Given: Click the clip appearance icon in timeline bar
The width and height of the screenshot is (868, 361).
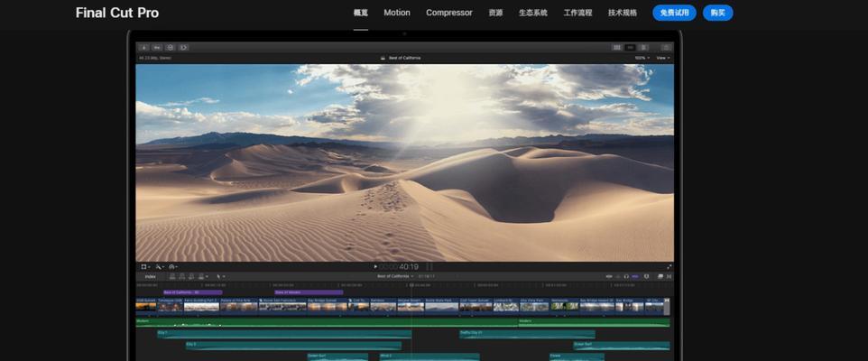Looking at the screenshot, I should tap(647, 276).
